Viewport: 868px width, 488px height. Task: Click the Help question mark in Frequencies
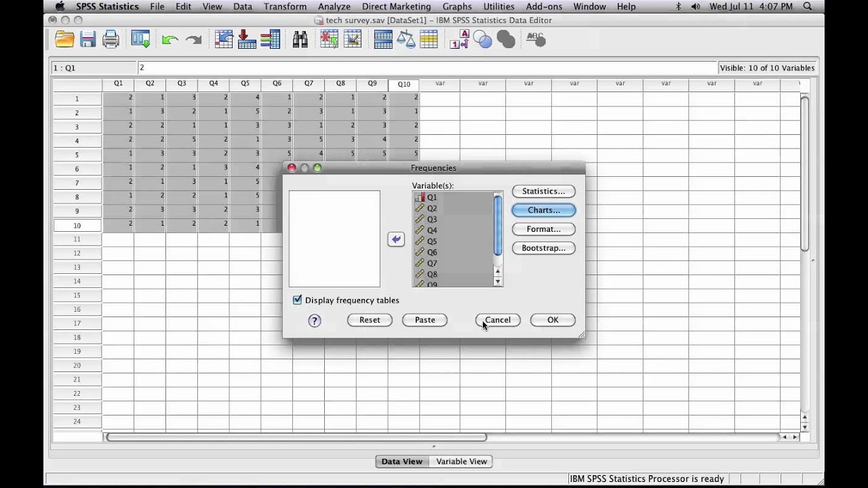314,321
